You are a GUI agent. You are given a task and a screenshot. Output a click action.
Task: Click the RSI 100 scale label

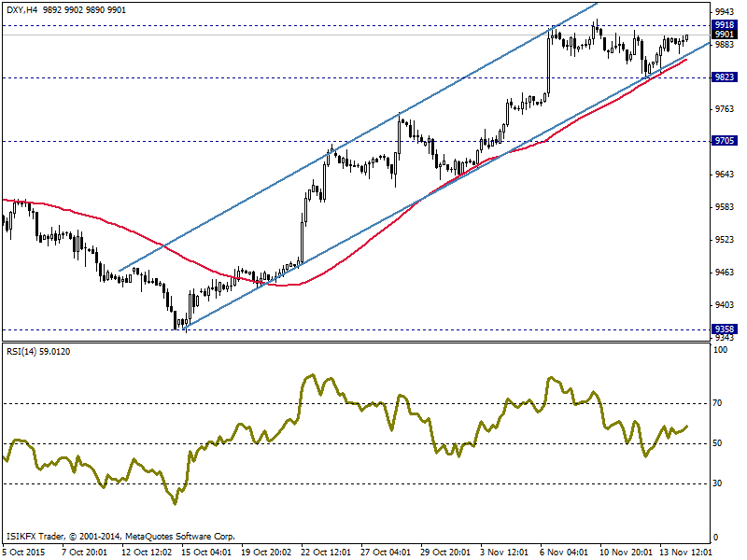click(x=720, y=350)
